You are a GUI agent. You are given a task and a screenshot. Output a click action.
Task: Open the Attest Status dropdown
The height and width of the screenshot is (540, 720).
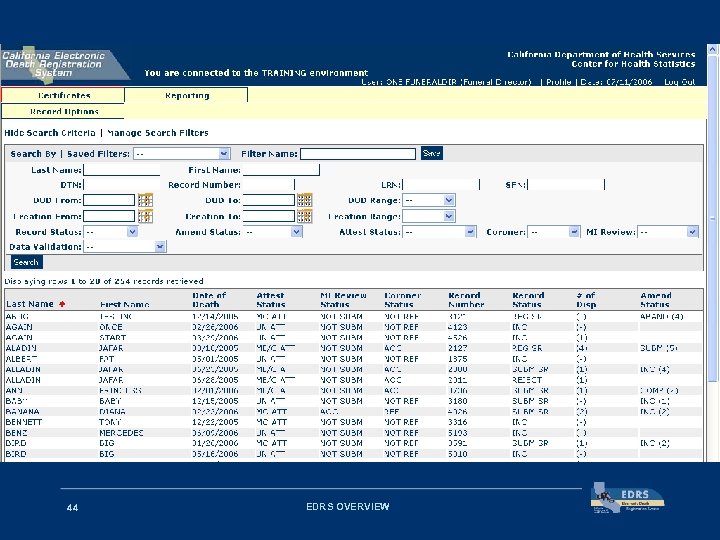439,232
